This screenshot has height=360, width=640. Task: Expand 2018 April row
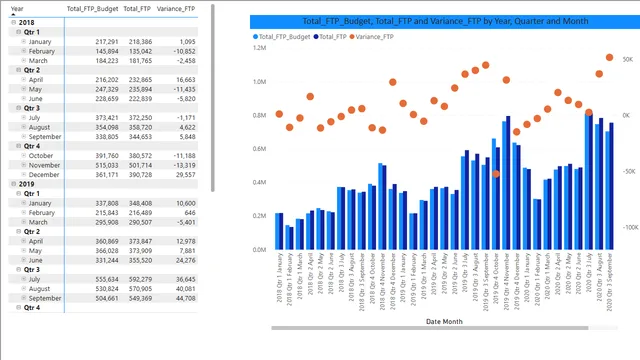(x=24, y=80)
